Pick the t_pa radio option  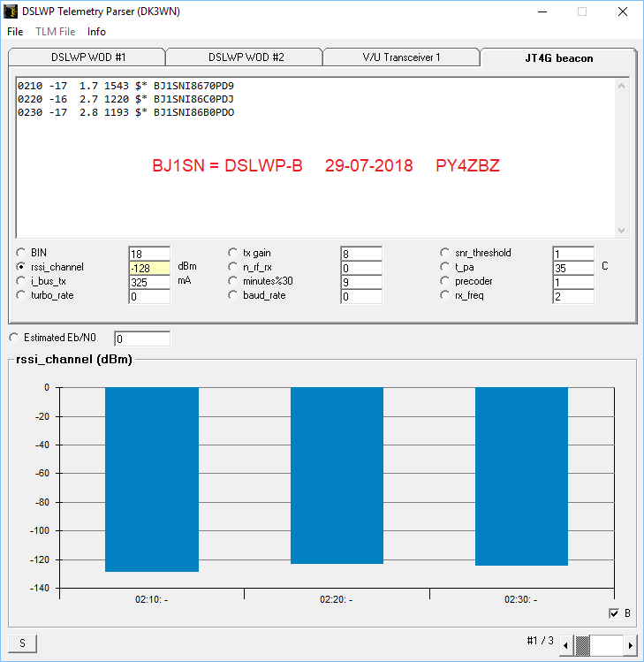[445, 267]
